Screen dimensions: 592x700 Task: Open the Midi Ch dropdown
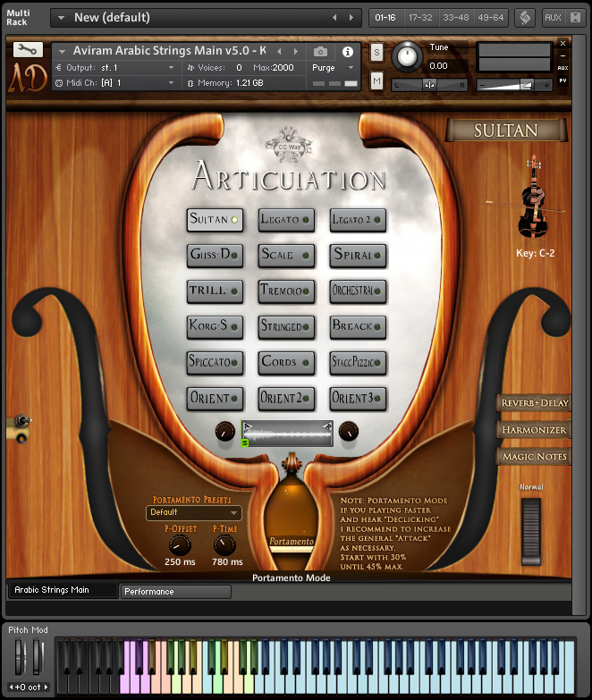115,83
